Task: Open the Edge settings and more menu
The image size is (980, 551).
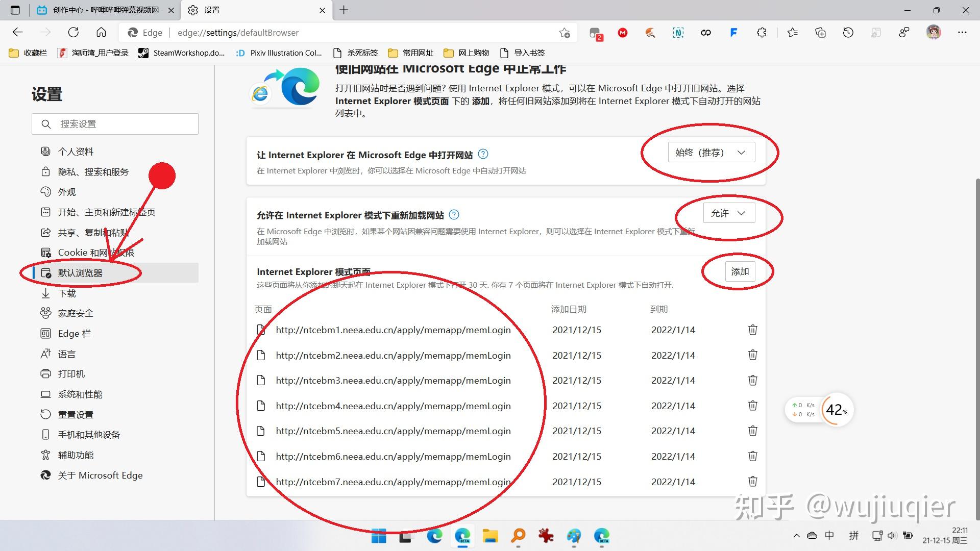Action: click(962, 32)
